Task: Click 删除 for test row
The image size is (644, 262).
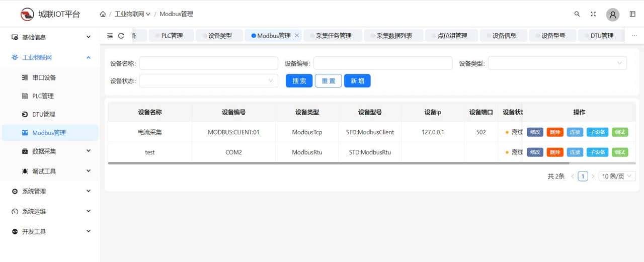Action: click(555, 152)
